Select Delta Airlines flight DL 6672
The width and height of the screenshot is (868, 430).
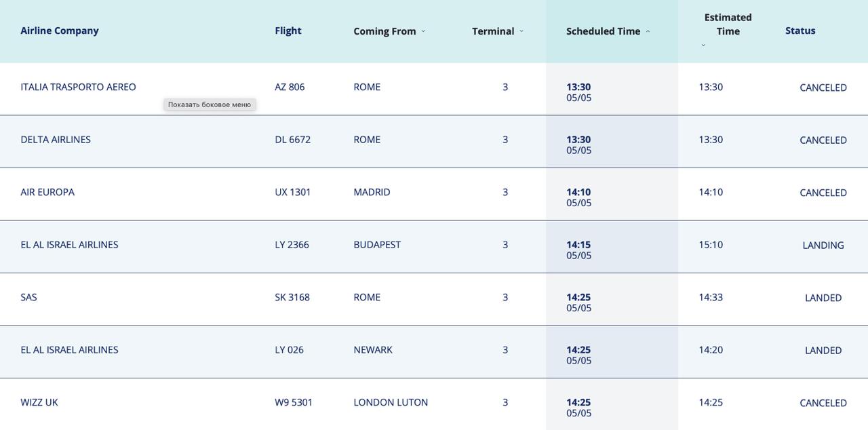click(292, 140)
